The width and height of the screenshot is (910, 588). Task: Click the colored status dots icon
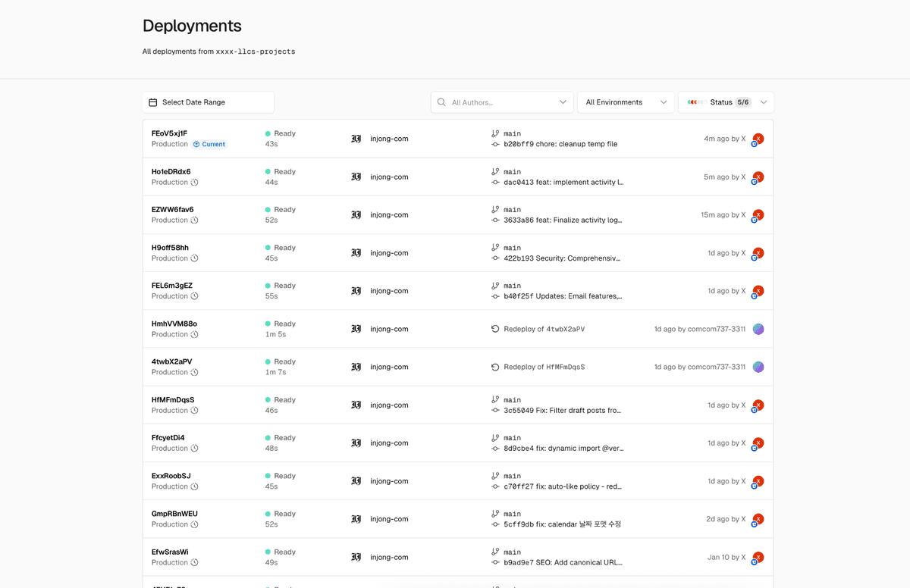[695, 102]
